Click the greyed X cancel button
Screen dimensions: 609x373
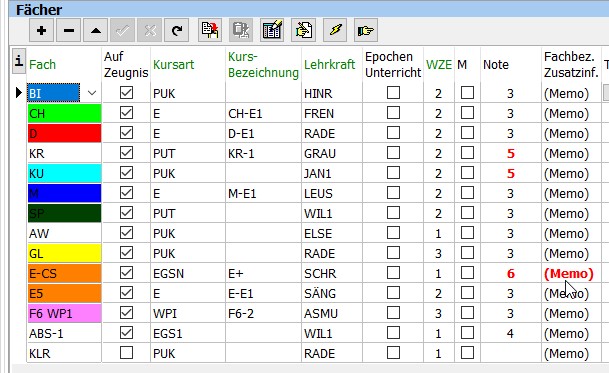pos(150,30)
